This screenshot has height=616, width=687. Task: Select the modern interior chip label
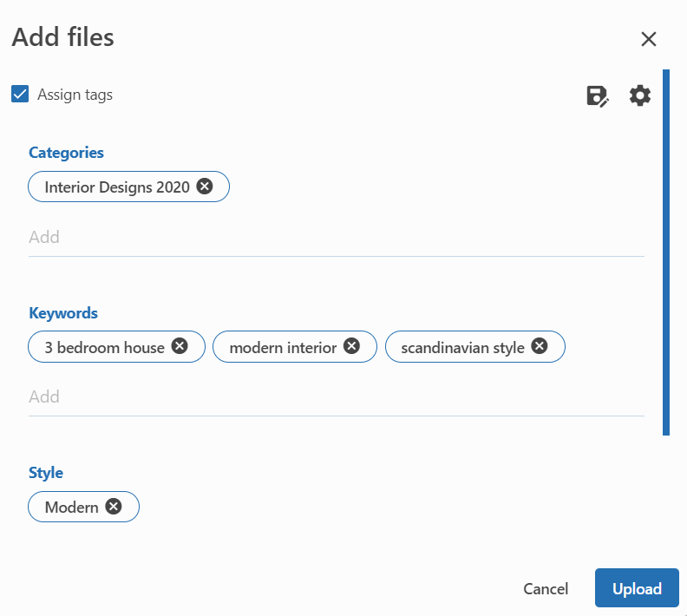point(282,347)
